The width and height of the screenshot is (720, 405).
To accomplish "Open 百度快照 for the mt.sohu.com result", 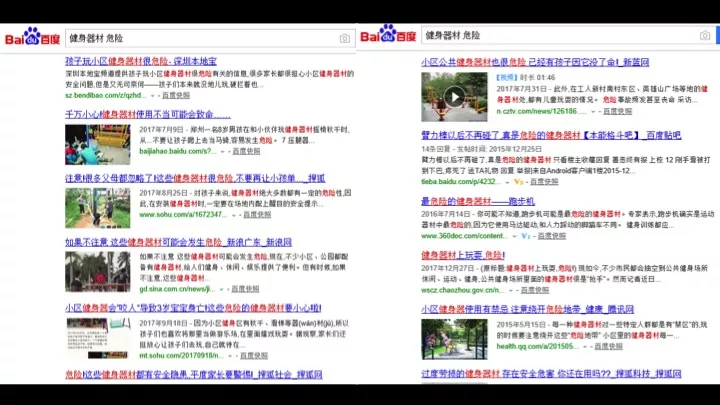I will [254, 356].
